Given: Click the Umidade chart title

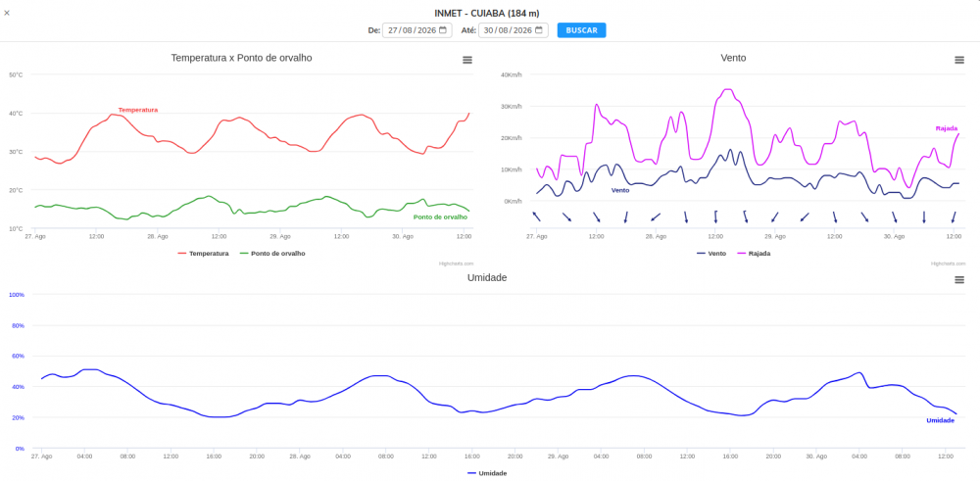Looking at the screenshot, I should [x=487, y=277].
